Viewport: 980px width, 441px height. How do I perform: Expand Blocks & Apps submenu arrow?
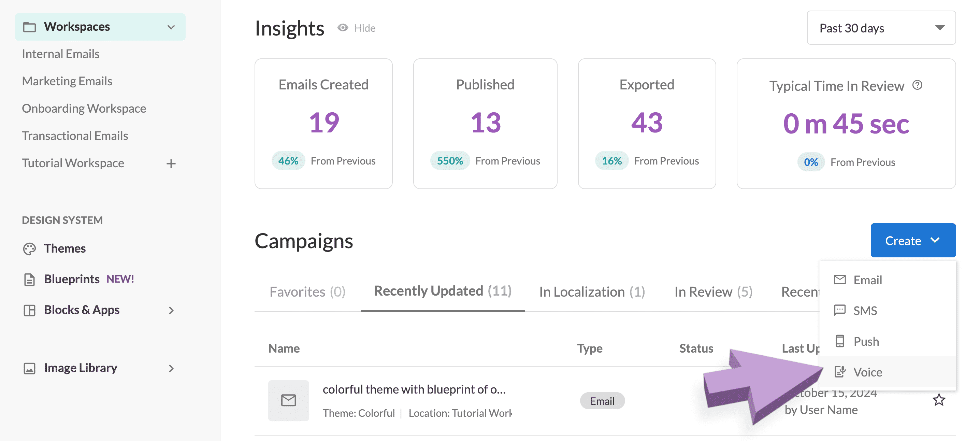pos(171,310)
